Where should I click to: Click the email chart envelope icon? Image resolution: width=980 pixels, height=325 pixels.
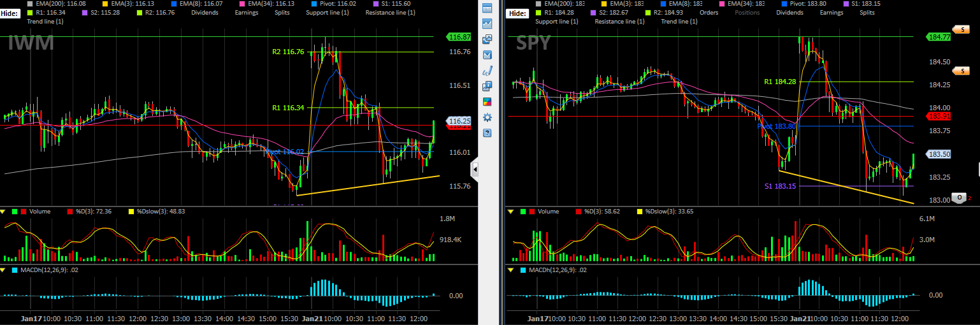(x=487, y=55)
